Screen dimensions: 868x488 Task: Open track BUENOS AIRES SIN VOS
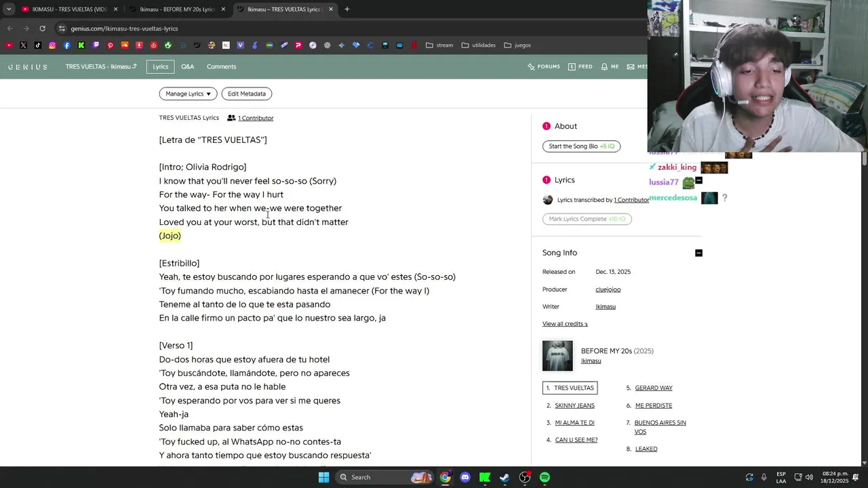pos(660,427)
